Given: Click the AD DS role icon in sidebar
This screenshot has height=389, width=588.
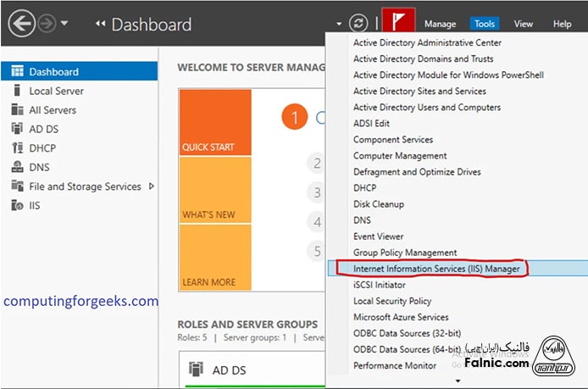Looking at the screenshot, I should click(16, 129).
